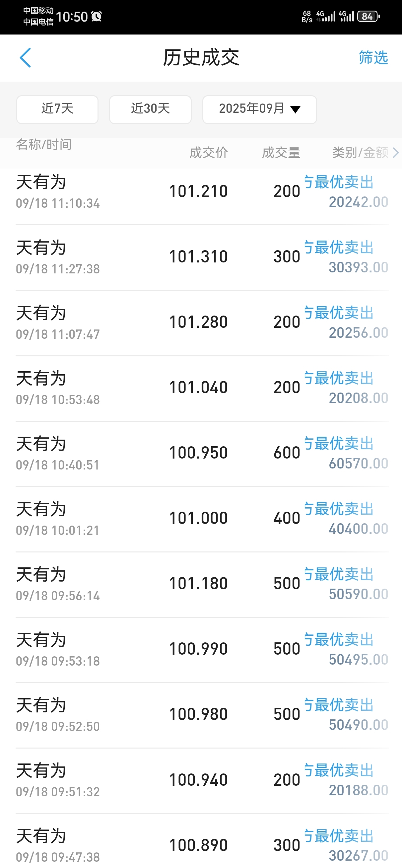Tap the 成交价 column header
402x868 pixels.
point(209,153)
